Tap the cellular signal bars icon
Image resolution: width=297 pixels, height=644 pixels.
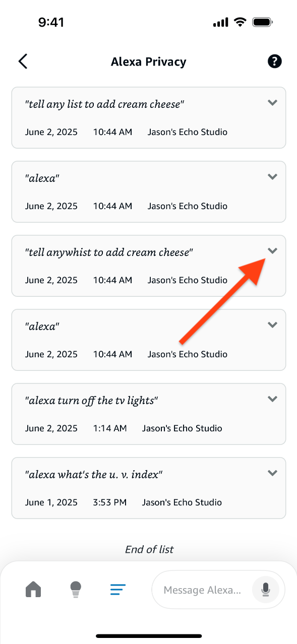coord(221,23)
